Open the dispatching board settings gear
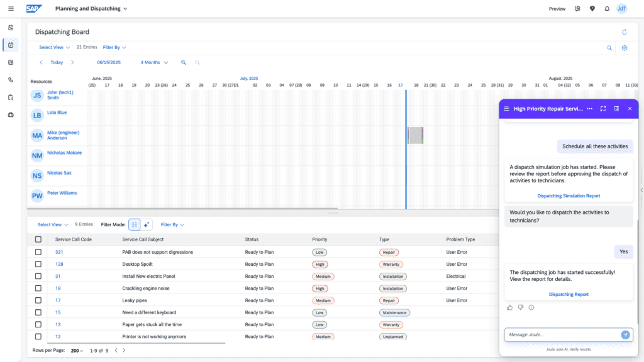Screen dimensions: 644x362 (625, 48)
